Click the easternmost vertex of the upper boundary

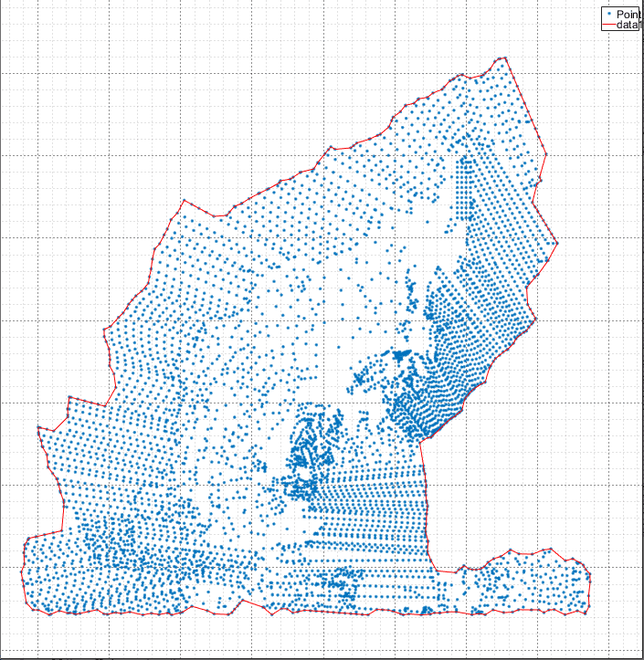(557, 243)
